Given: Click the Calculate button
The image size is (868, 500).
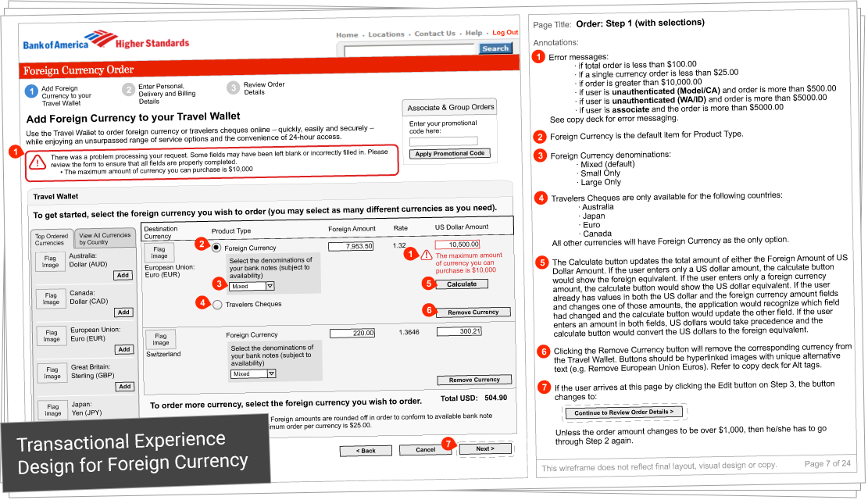Looking at the screenshot, I should coord(462,284).
